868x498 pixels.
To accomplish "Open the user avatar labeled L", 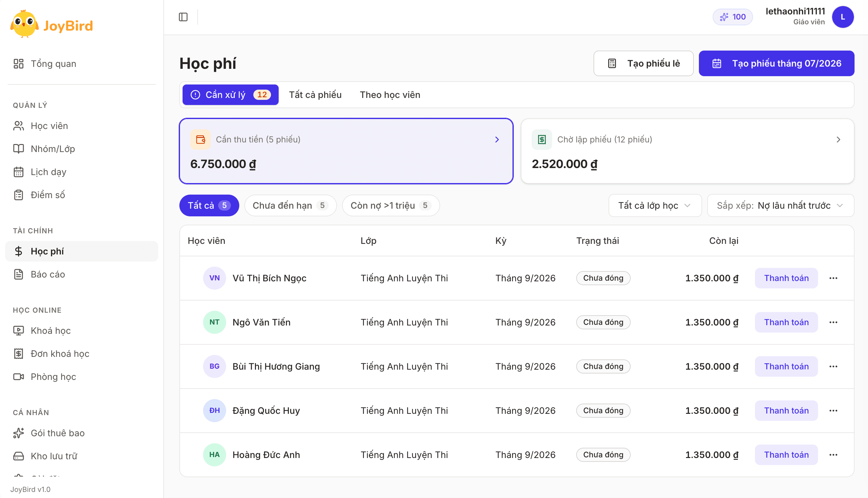I will tap(843, 17).
